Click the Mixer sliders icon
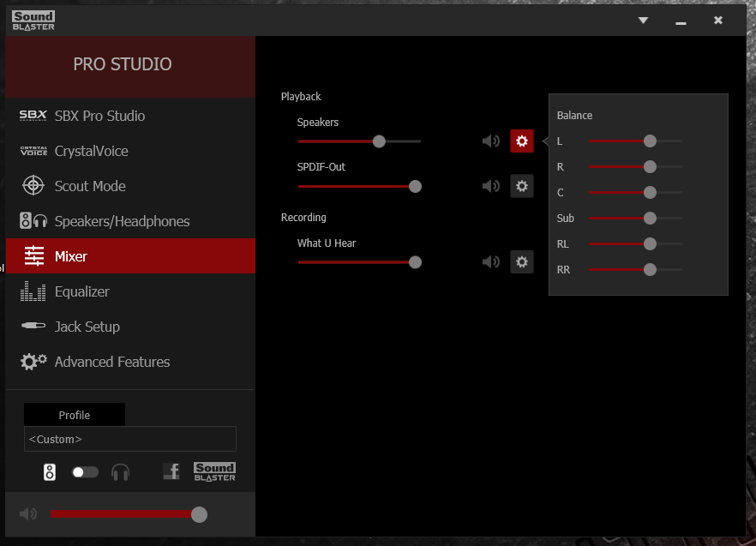 pos(34,256)
